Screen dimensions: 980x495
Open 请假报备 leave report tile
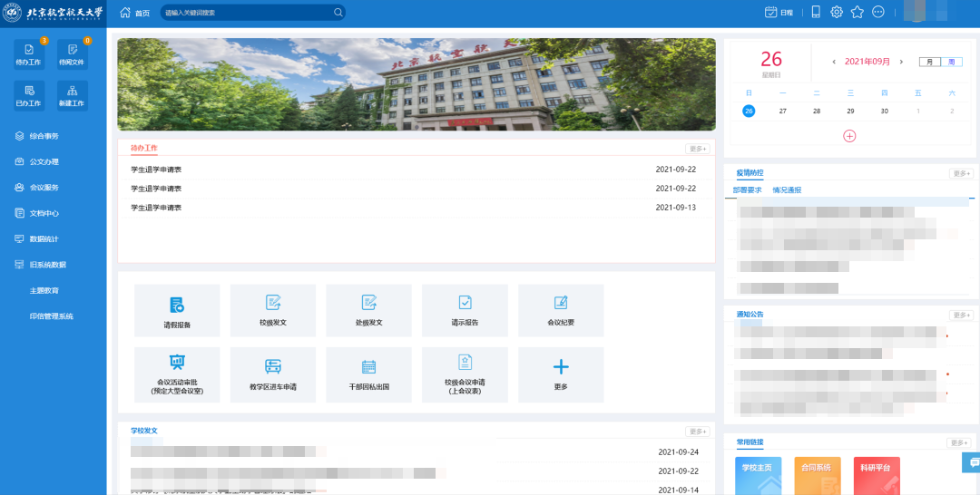point(177,310)
